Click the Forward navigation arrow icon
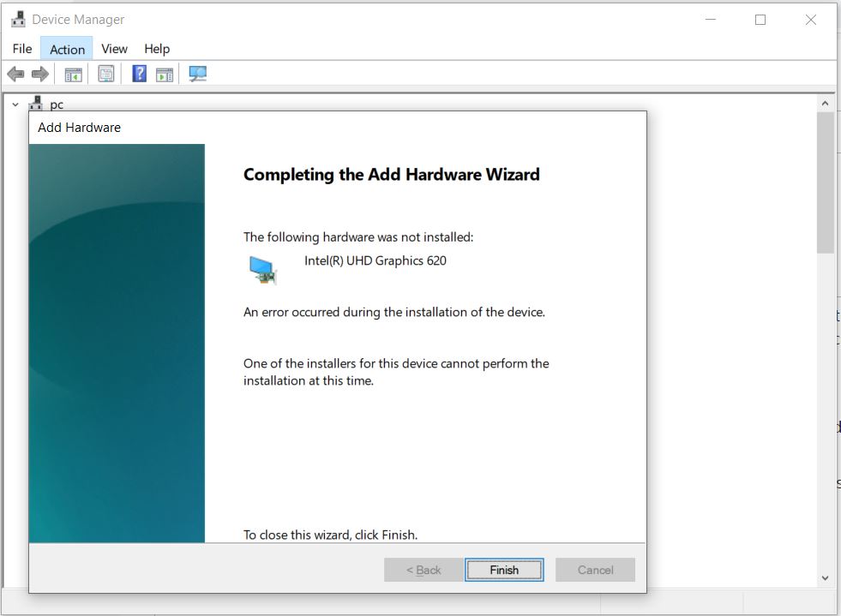The height and width of the screenshot is (616, 841). 39,74
